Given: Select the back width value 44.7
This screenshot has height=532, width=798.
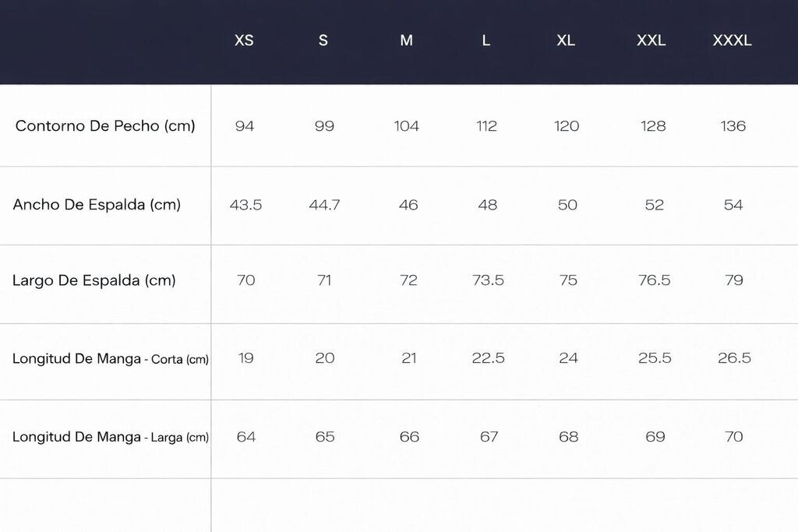Looking at the screenshot, I should (324, 205).
